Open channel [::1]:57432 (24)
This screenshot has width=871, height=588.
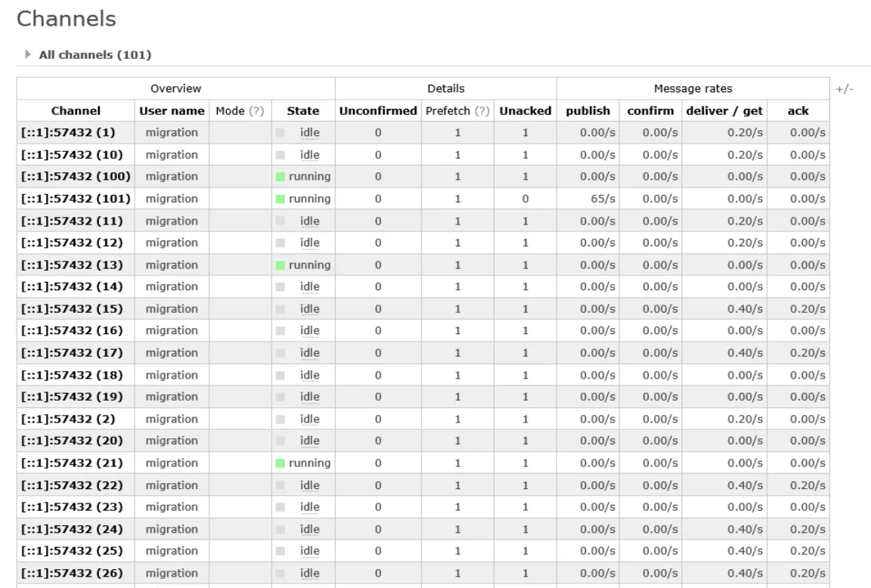[x=72, y=528]
